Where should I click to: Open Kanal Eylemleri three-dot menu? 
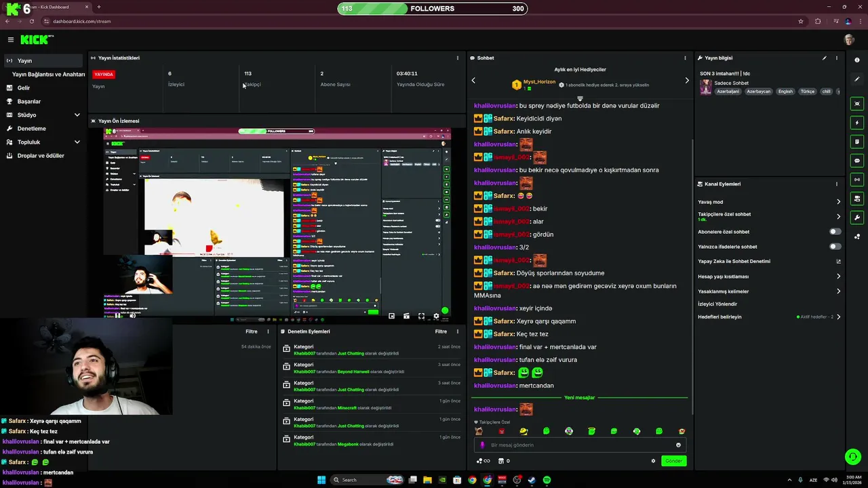click(837, 184)
